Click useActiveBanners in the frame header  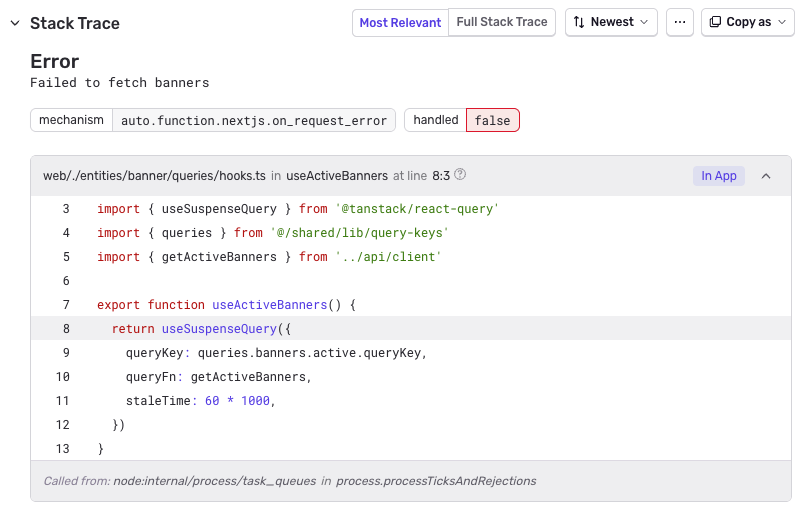tap(337, 176)
